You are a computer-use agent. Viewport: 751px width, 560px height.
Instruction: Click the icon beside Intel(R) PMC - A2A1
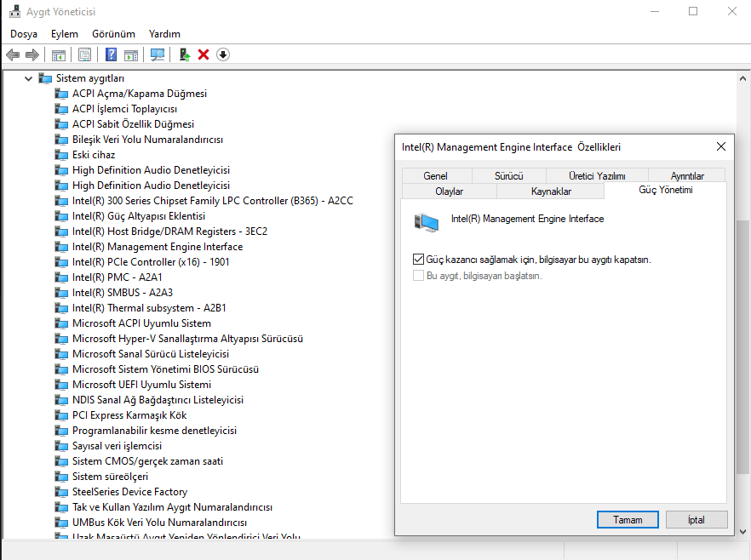(61, 277)
